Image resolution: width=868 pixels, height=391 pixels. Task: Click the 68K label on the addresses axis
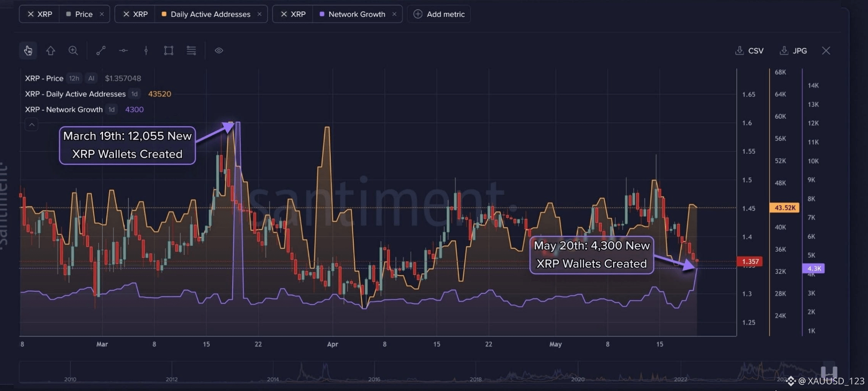780,72
